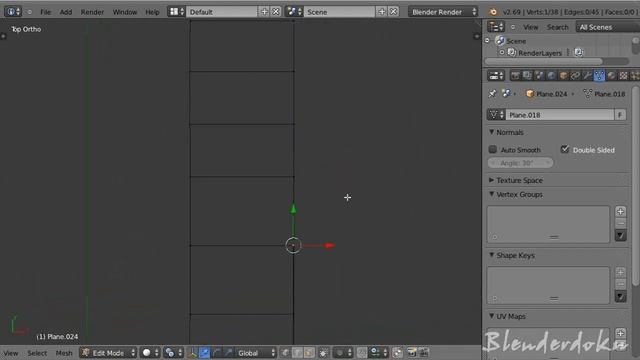Expand the RenderLayers tree item
Screen dimensions: 640x360
502,53
